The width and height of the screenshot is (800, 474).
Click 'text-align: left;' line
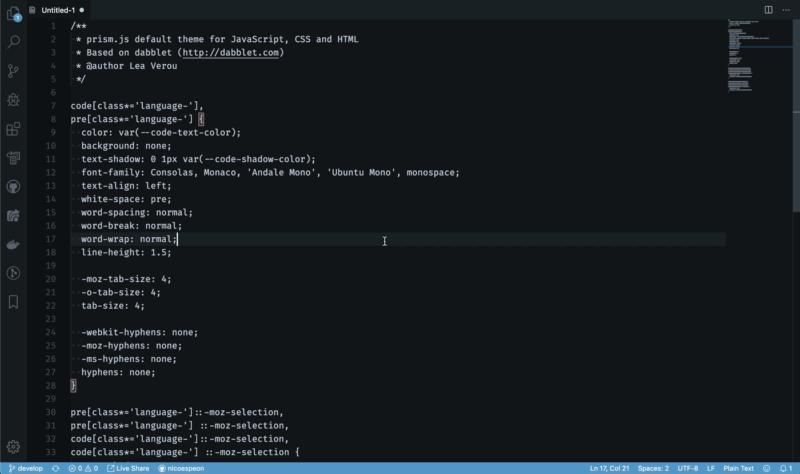point(126,186)
